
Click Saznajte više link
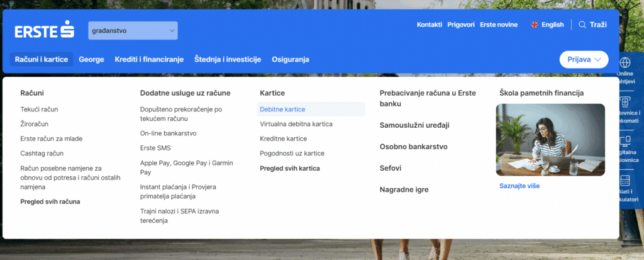tap(519, 186)
